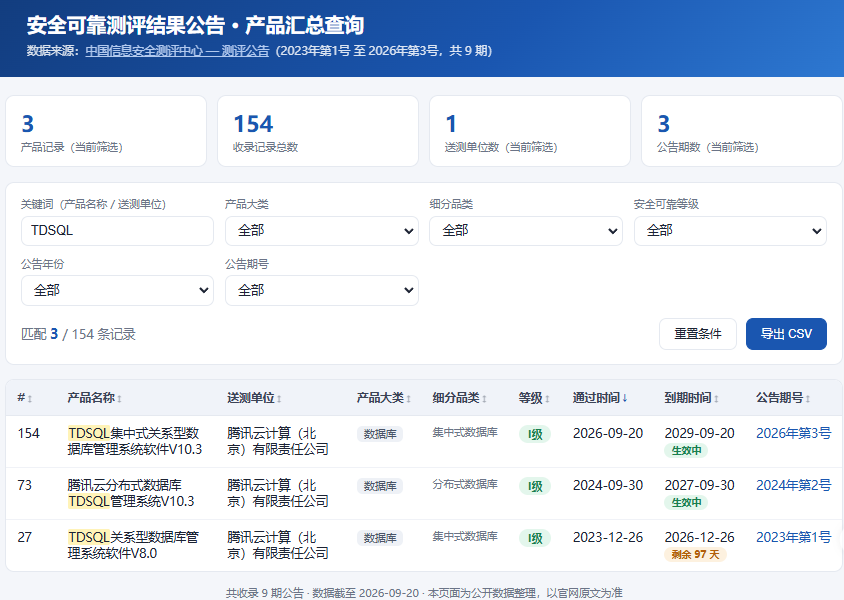Sort by 公告期号 column header
The height and width of the screenshot is (600, 844).
click(783, 398)
